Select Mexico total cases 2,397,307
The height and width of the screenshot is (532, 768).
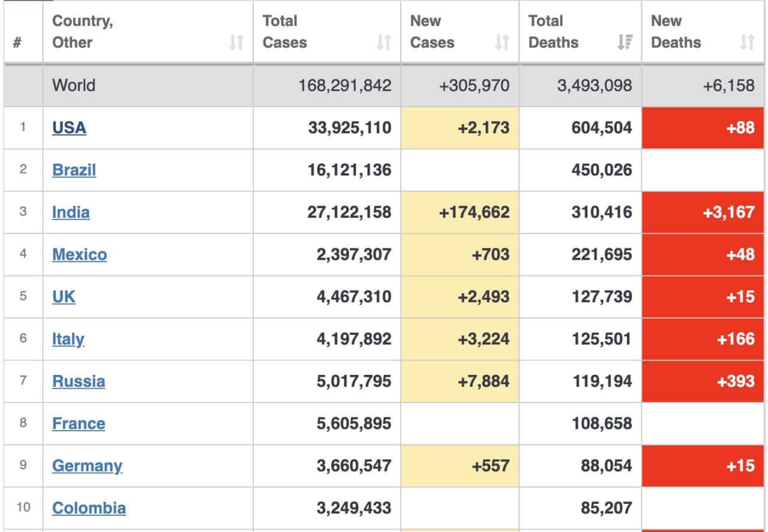pos(355,254)
